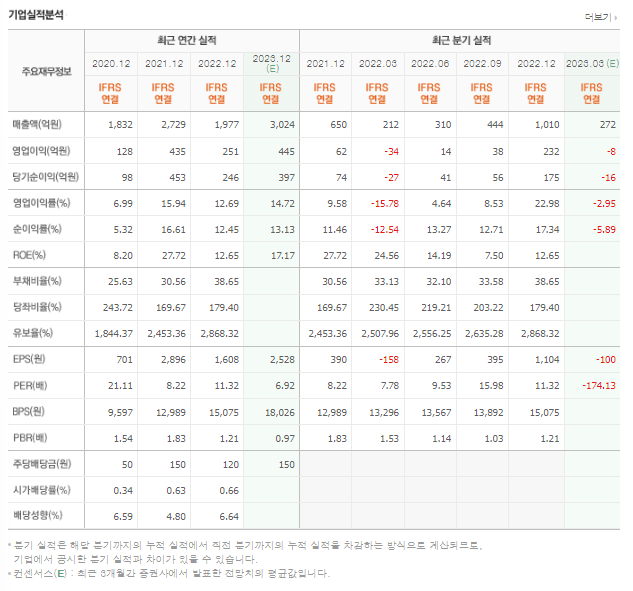Image resolution: width=633 pixels, height=591 pixels.
Task: Click the 0.34 dividend yield value
Action: 123,491
